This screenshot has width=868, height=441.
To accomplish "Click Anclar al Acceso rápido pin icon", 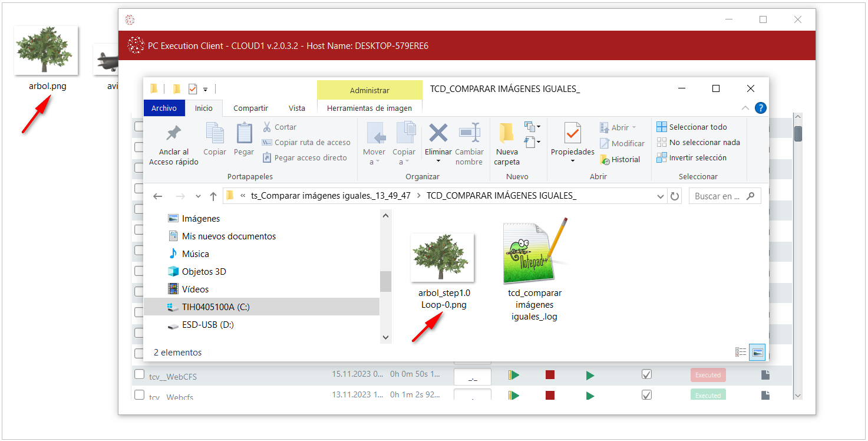I will [x=174, y=133].
